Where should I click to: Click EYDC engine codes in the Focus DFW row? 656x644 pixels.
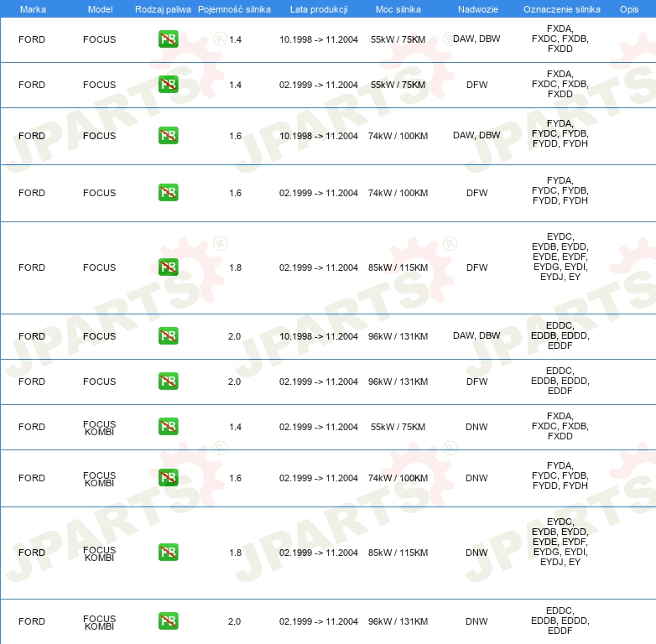[560, 257]
